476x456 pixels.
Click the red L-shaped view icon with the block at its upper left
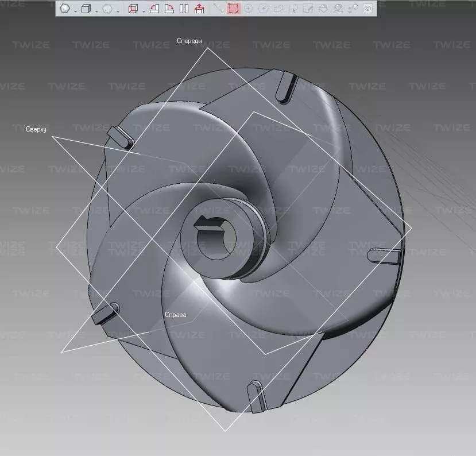(169, 9)
